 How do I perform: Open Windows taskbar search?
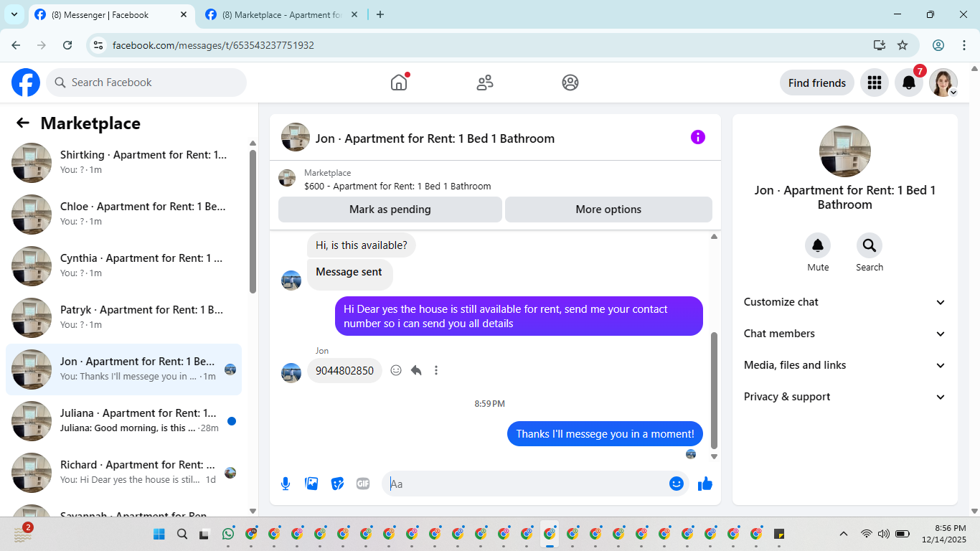[182, 534]
